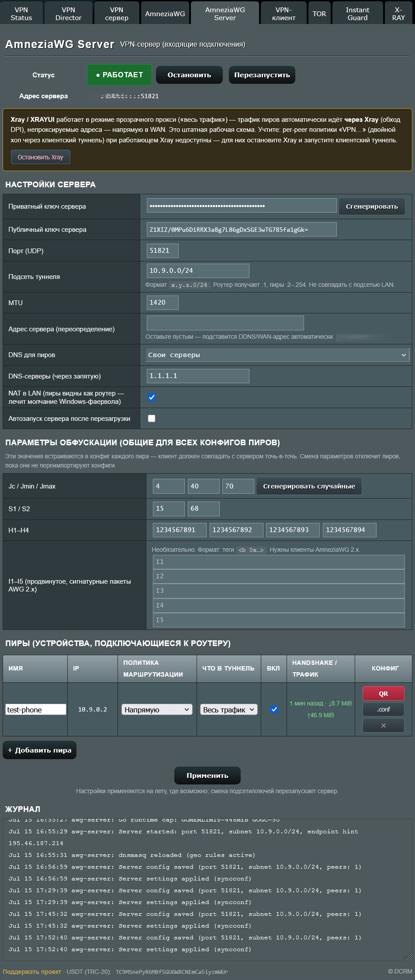Click the РАБОТАЕТ status indicator
Viewport: 415px width, 980px height.
pos(120,75)
